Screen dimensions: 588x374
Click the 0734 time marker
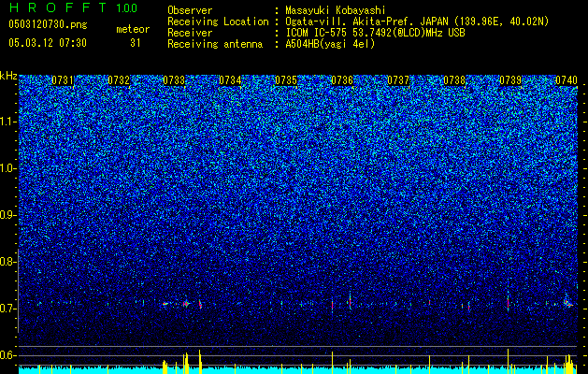pos(230,80)
